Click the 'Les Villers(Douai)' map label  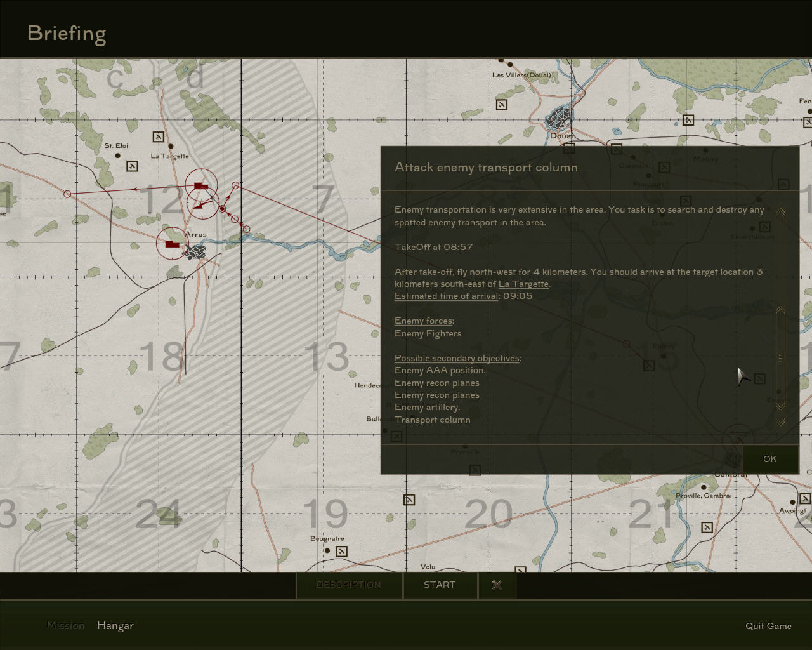click(521, 75)
